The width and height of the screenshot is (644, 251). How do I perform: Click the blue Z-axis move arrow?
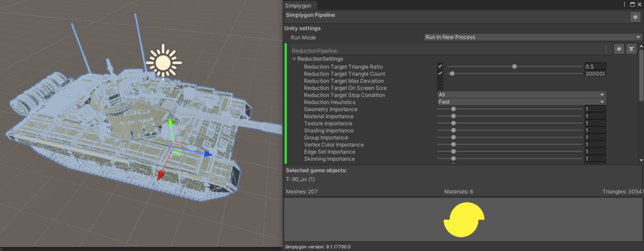point(207,154)
